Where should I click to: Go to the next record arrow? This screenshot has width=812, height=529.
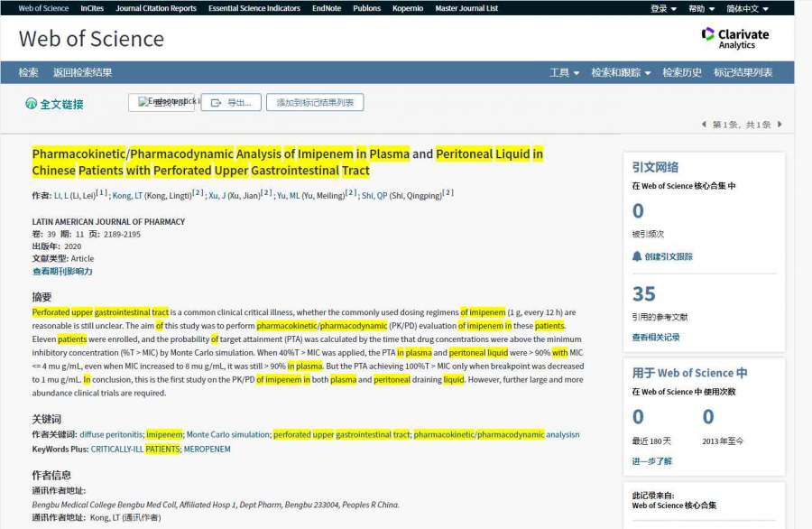(x=780, y=125)
